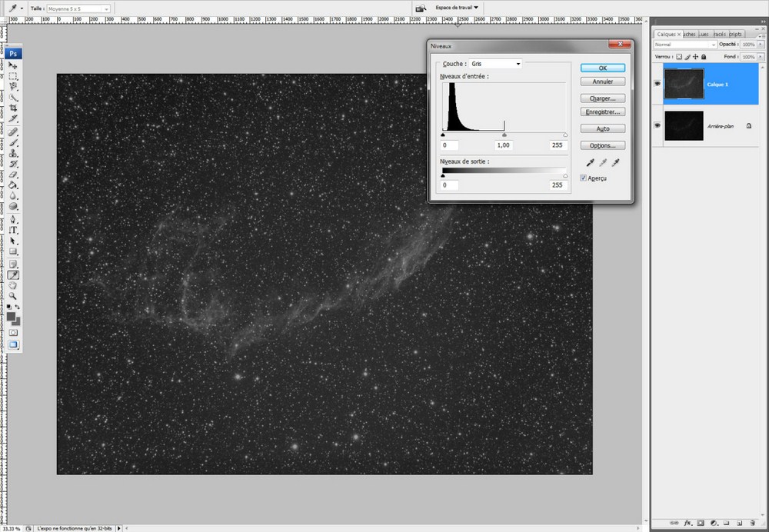The width and height of the screenshot is (769, 532).
Task: Open the Opacité slider arrow
Action: coord(761,44)
